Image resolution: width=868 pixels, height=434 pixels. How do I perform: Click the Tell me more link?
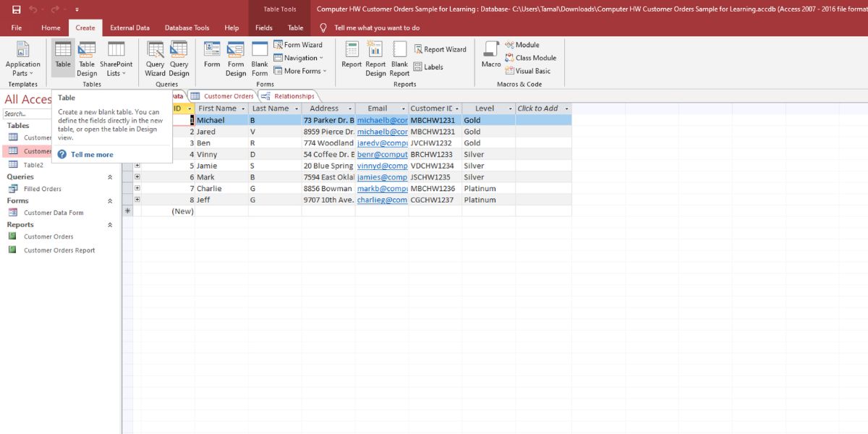coord(91,154)
